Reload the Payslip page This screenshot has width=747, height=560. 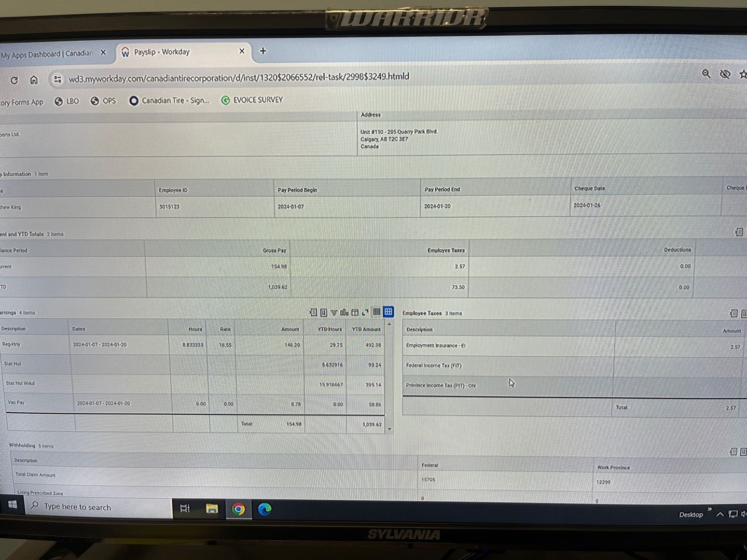click(14, 80)
